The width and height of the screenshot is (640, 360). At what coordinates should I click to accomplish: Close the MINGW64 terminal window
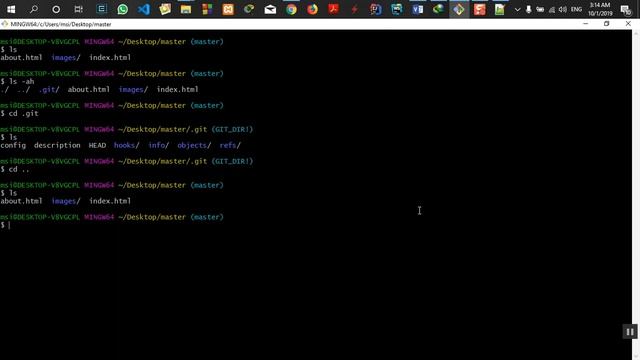coord(628,24)
